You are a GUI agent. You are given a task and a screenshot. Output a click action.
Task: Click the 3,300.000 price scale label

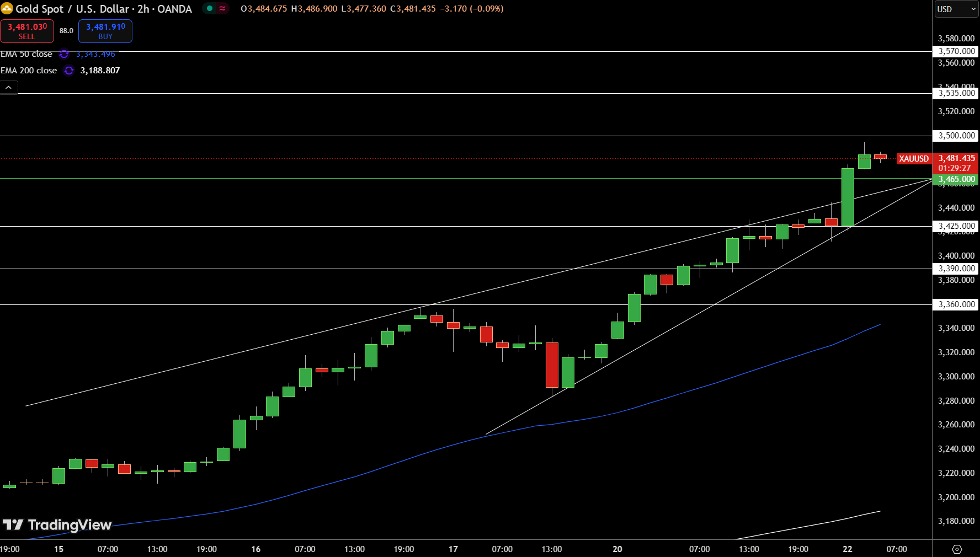point(956,377)
